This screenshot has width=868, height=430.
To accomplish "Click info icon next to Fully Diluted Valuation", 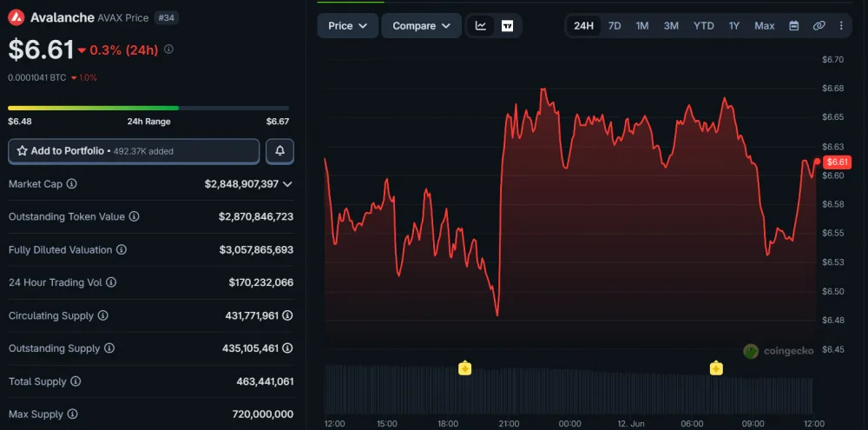I will [122, 250].
